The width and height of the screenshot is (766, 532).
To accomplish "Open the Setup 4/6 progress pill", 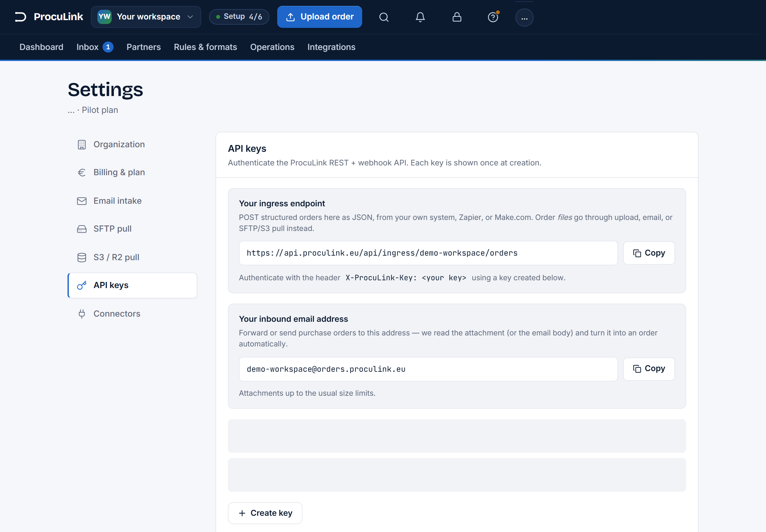I will tap(239, 17).
